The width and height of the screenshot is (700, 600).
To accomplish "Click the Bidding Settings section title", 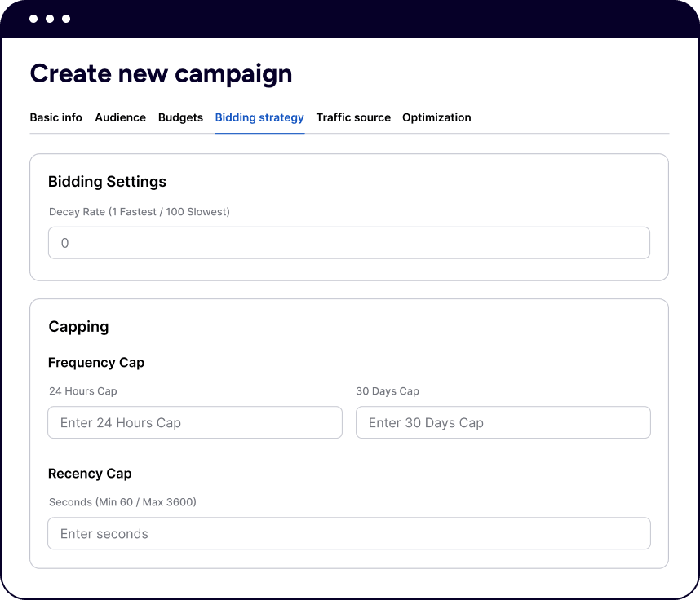I will pos(107,182).
